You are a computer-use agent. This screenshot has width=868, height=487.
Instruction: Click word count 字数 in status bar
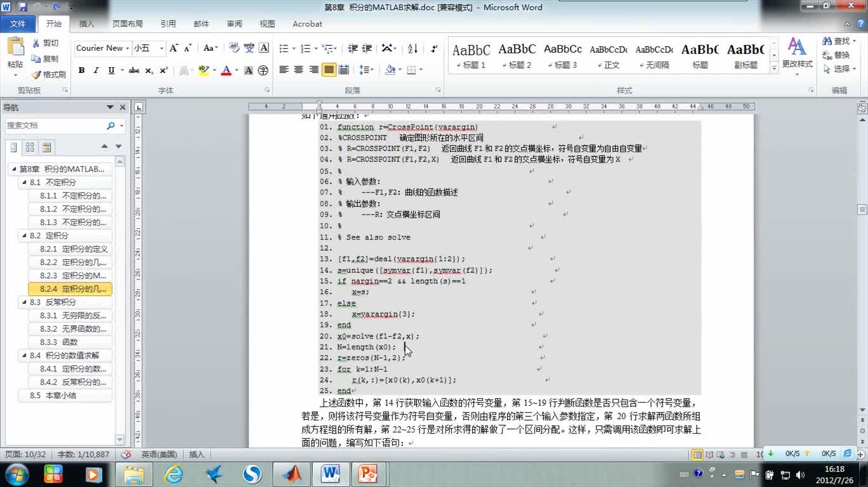84,454
